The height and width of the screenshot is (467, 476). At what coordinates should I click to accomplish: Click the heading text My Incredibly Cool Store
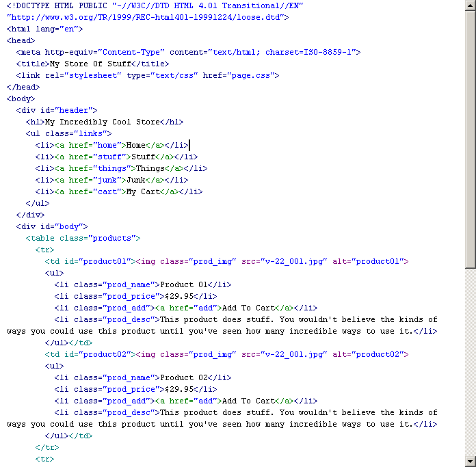tap(102, 122)
